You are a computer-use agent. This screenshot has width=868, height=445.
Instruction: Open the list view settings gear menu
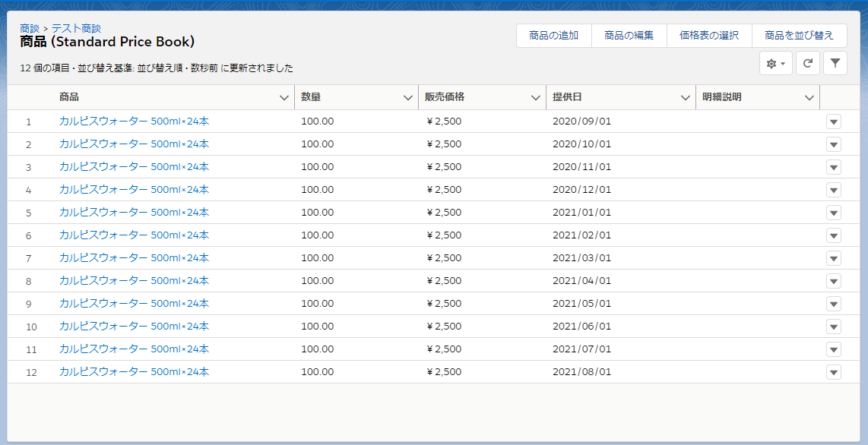click(x=775, y=64)
